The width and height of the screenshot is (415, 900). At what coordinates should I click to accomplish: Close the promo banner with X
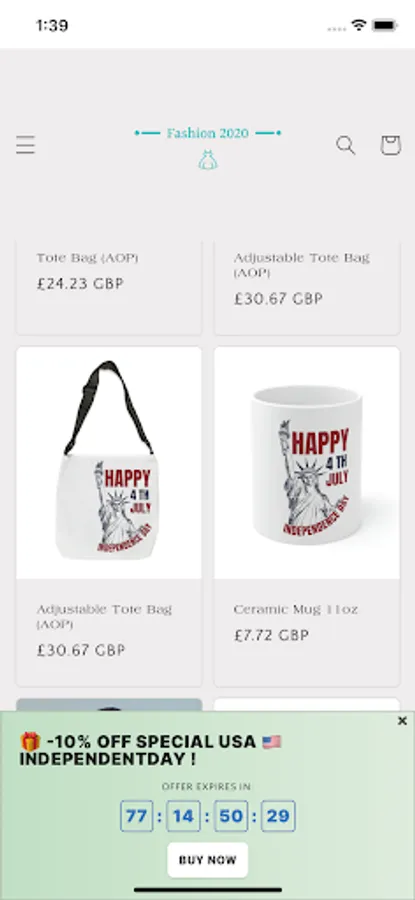(402, 721)
